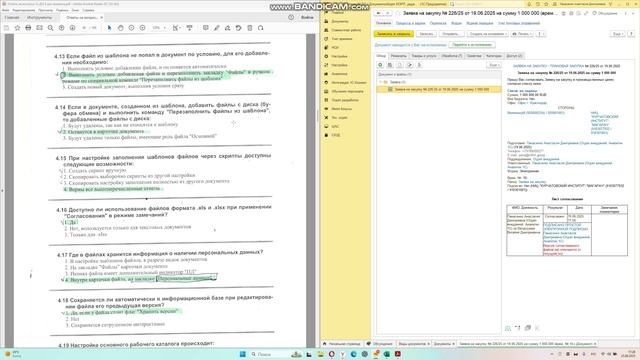Screen dimensions: 640x360
Task: Bookmark the PDF with the star icon
Action: (x=17, y=28)
